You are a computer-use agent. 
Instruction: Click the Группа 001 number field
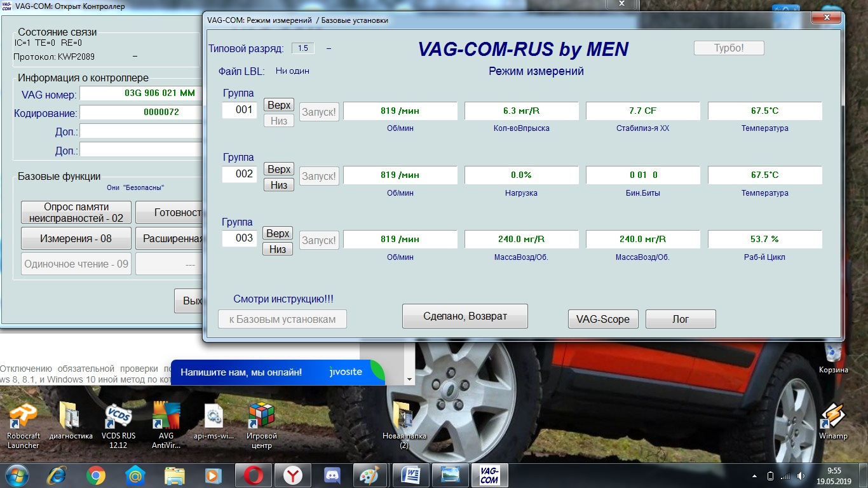click(240, 110)
